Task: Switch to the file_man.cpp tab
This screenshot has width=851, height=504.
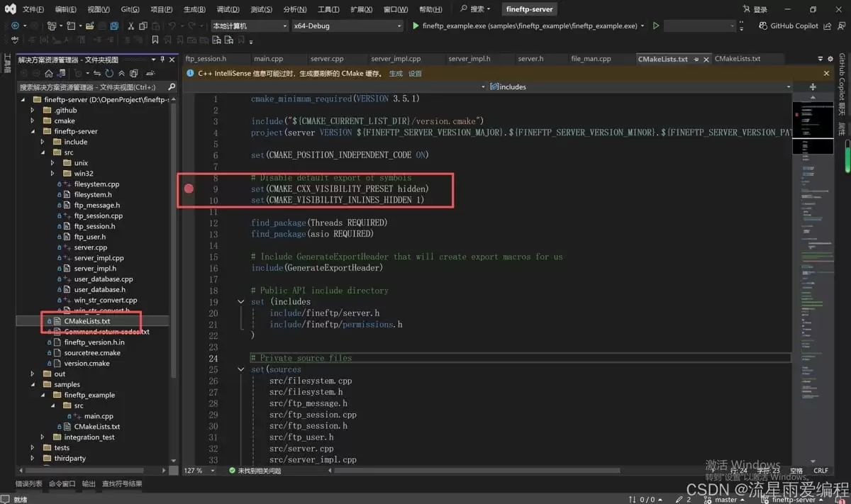Action: [x=591, y=59]
